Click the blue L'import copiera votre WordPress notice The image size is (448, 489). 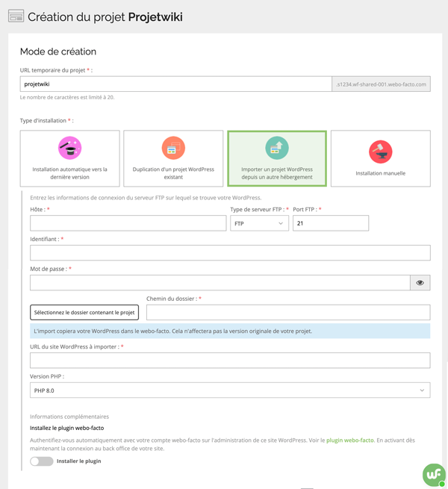pos(230,331)
